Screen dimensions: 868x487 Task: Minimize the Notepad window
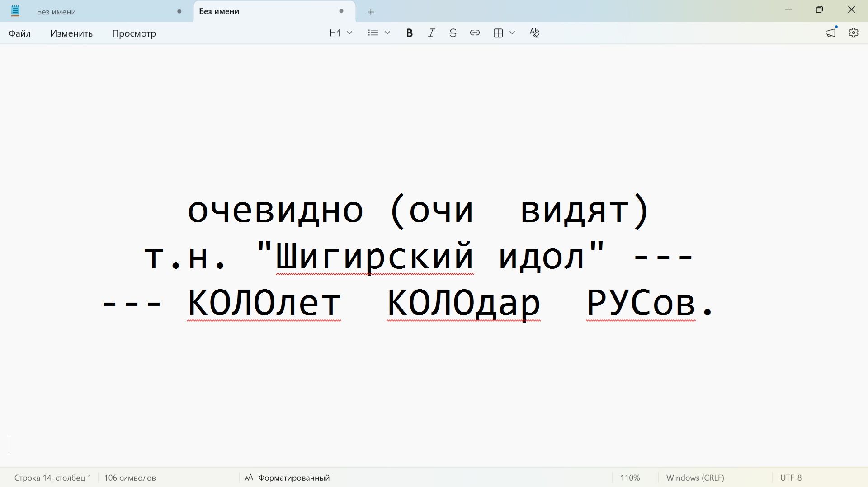click(788, 10)
